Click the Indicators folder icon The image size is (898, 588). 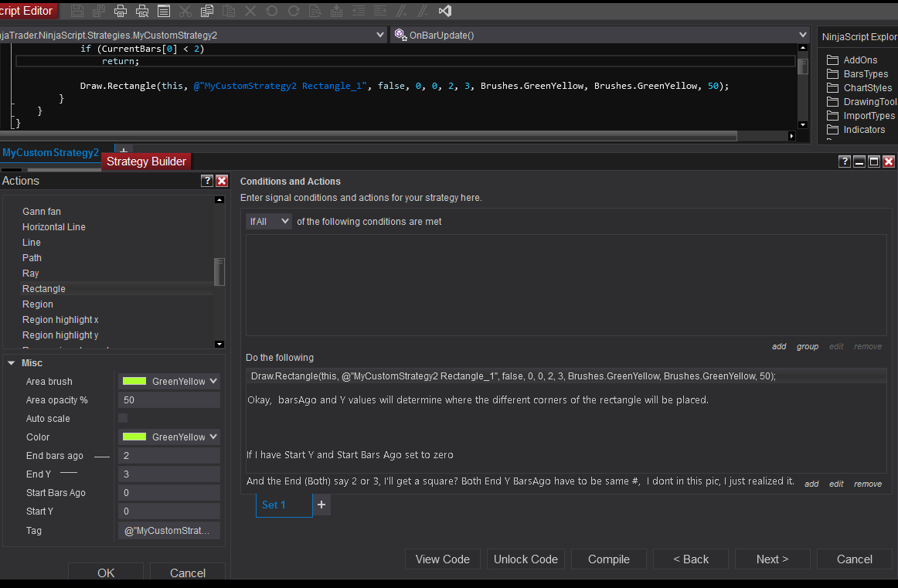click(832, 130)
